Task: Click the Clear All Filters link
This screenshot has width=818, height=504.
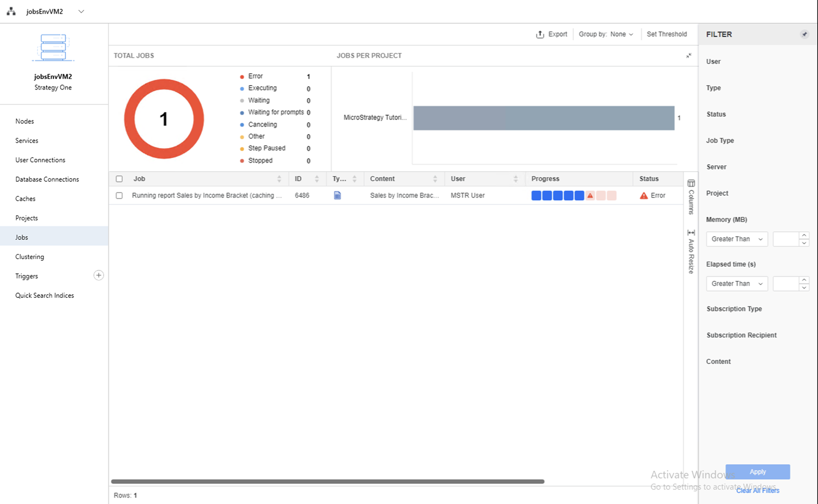Action: tap(757, 490)
